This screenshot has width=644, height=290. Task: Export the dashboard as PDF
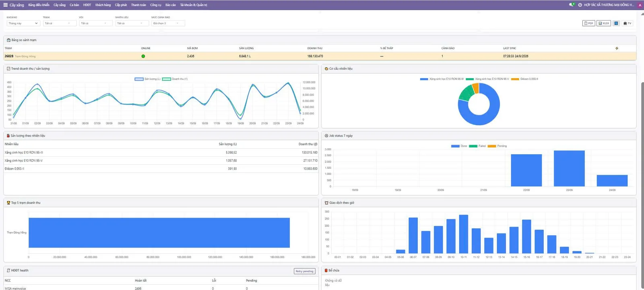pos(588,23)
